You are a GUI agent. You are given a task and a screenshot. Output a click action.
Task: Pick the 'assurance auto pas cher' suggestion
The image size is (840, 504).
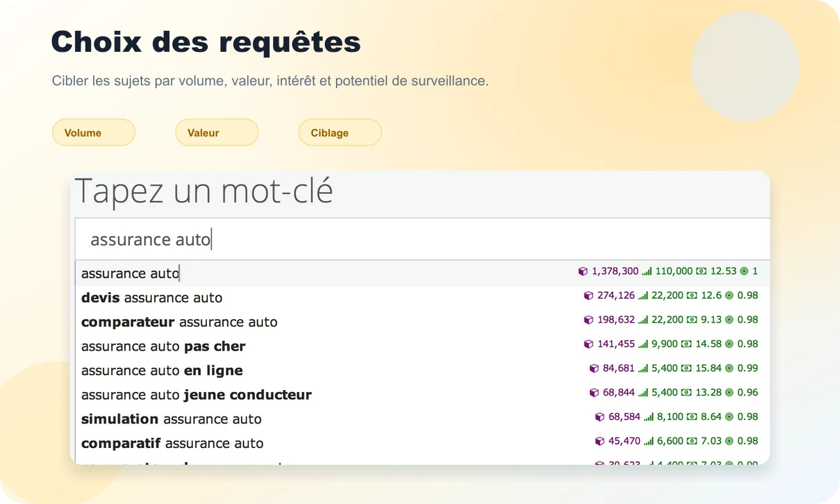coord(422,346)
